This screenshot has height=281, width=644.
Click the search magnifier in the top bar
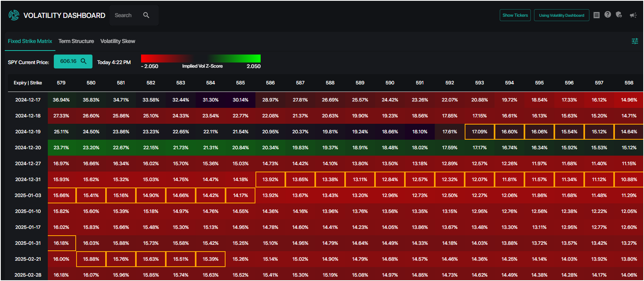146,15
